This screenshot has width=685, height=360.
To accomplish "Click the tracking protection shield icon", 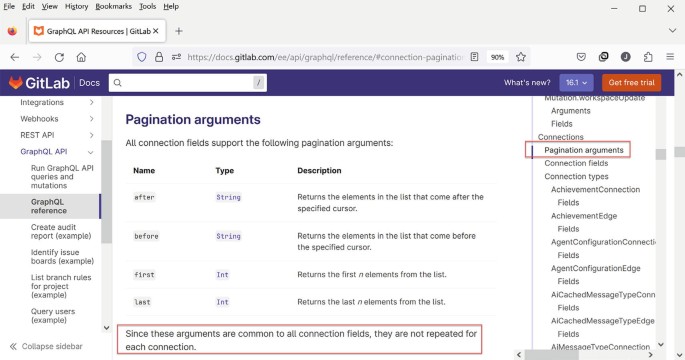I will 142,57.
